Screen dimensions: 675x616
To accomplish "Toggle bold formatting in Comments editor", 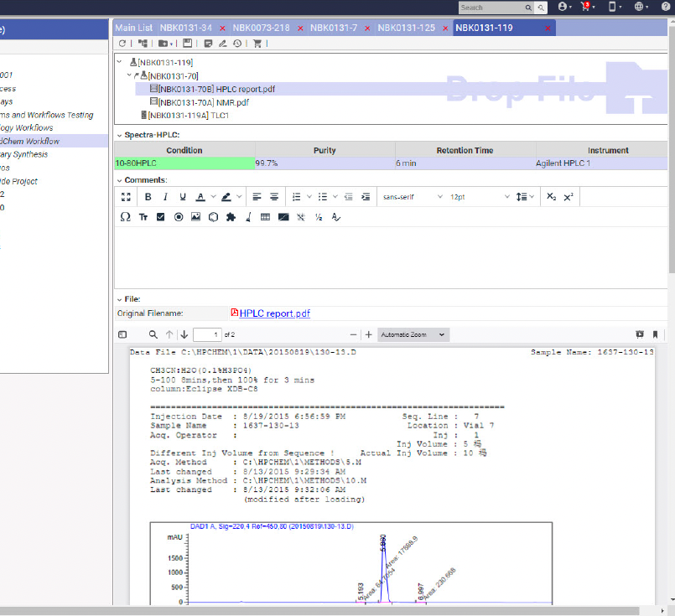I will point(148,197).
